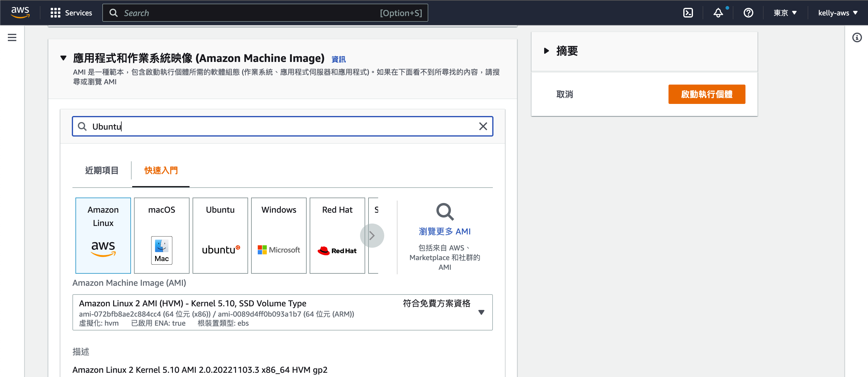Focus the top console Search field

[265, 13]
